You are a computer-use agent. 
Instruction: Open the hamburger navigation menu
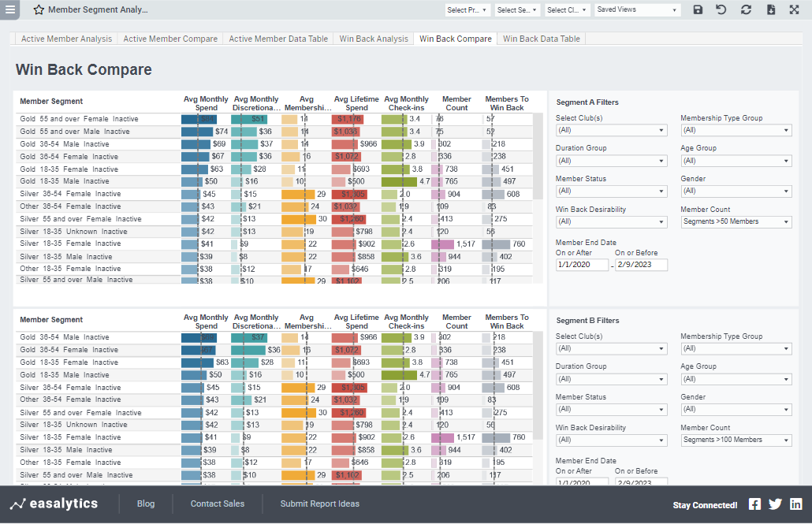click(9, 9)
